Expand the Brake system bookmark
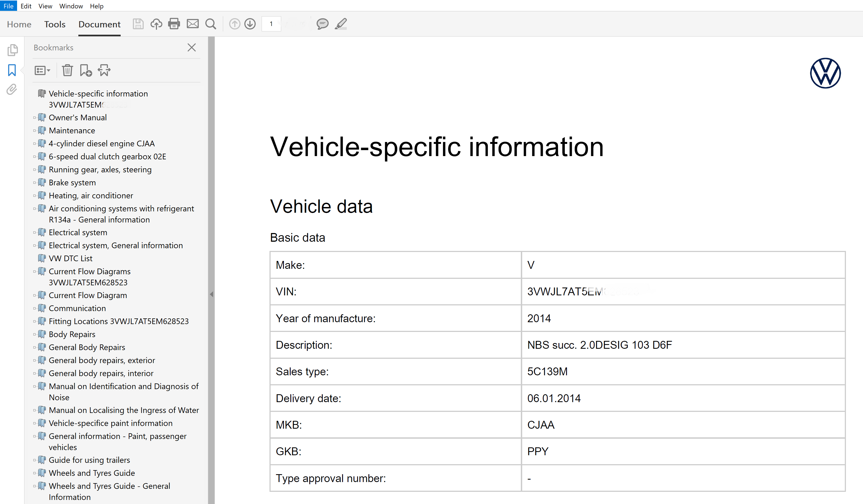Viewport: 863px width, 504px height. point(35,183)
